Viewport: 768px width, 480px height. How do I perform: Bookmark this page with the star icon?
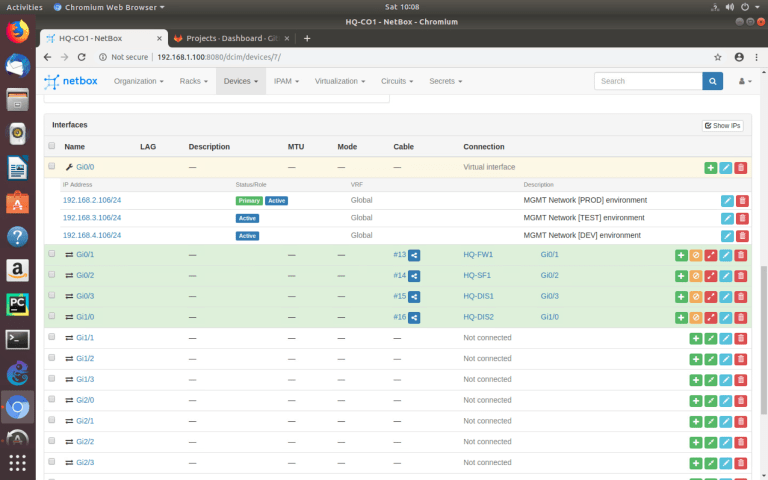tap(718, 57)
